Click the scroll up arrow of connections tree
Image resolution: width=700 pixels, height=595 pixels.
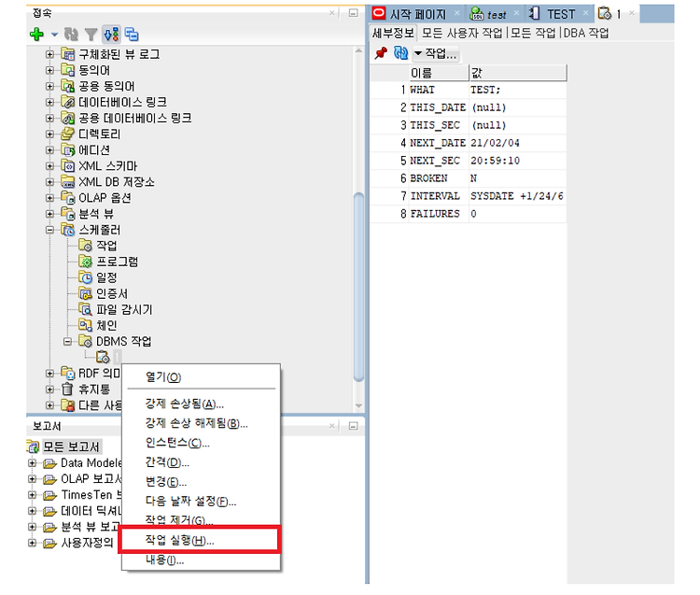point(359,51)
